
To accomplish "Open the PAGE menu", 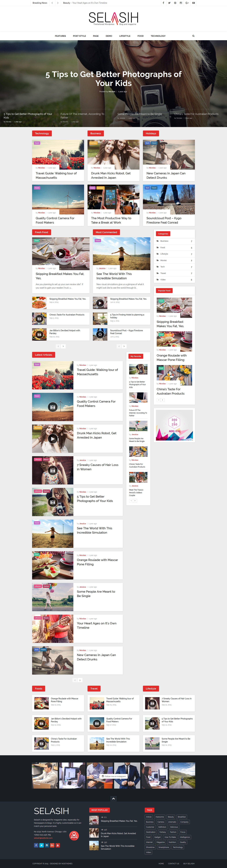I will click(x=96, y=36).
